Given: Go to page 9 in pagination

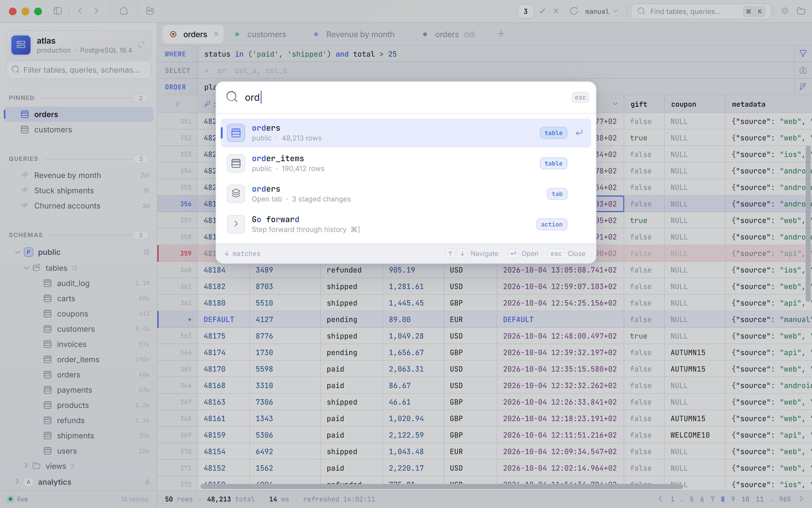Looking at the screenshot, I should (x=733, y=499).
